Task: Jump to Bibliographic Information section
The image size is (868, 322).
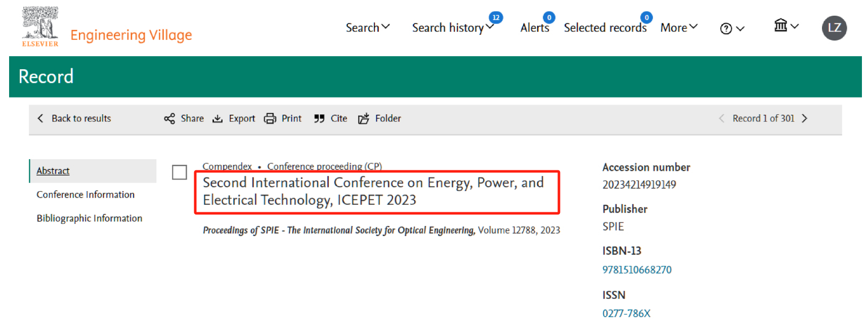Action: tap(90, 218)
